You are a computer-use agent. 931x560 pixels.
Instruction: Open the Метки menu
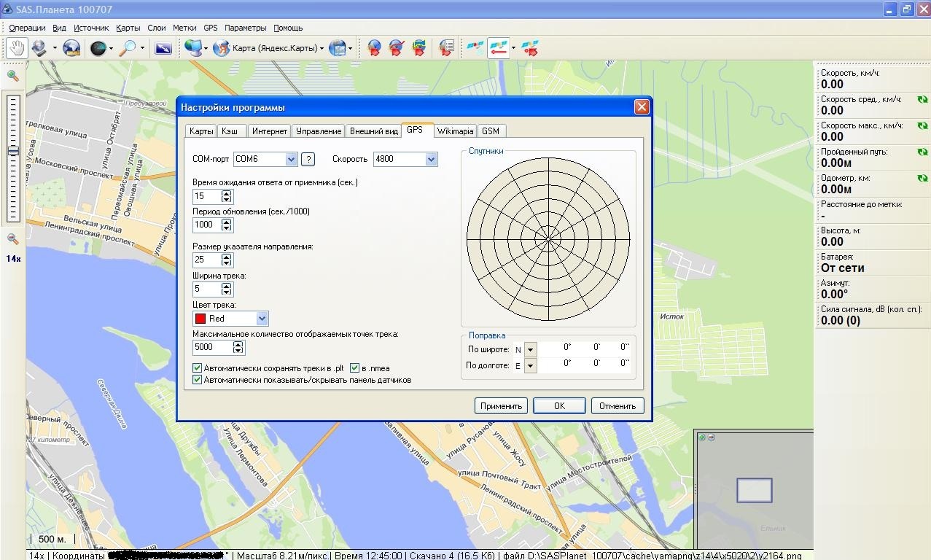coord(184,28)
